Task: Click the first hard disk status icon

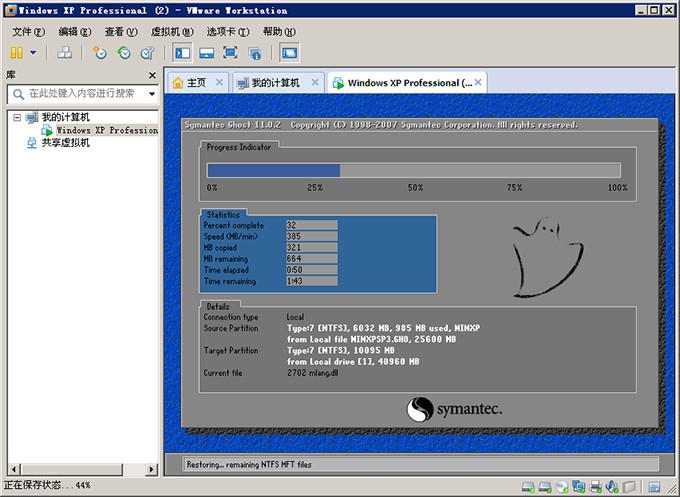Action: (528, 487)
